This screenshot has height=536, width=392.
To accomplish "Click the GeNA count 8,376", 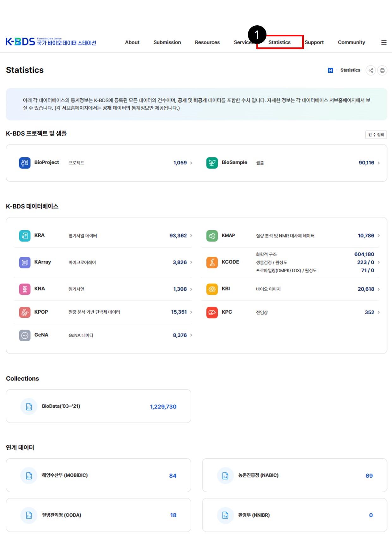I will (x=180, y=336).
